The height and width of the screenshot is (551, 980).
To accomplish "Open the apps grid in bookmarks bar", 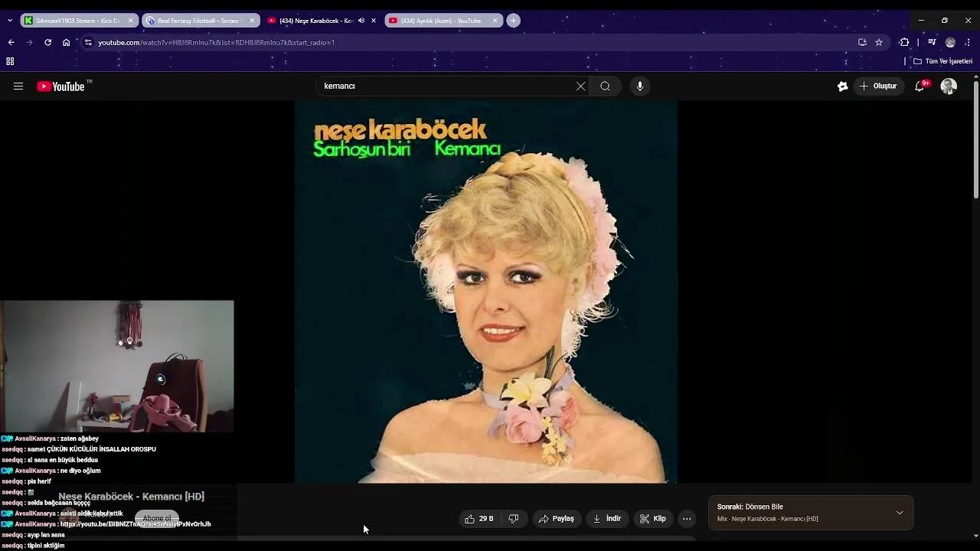I will 10,61.
